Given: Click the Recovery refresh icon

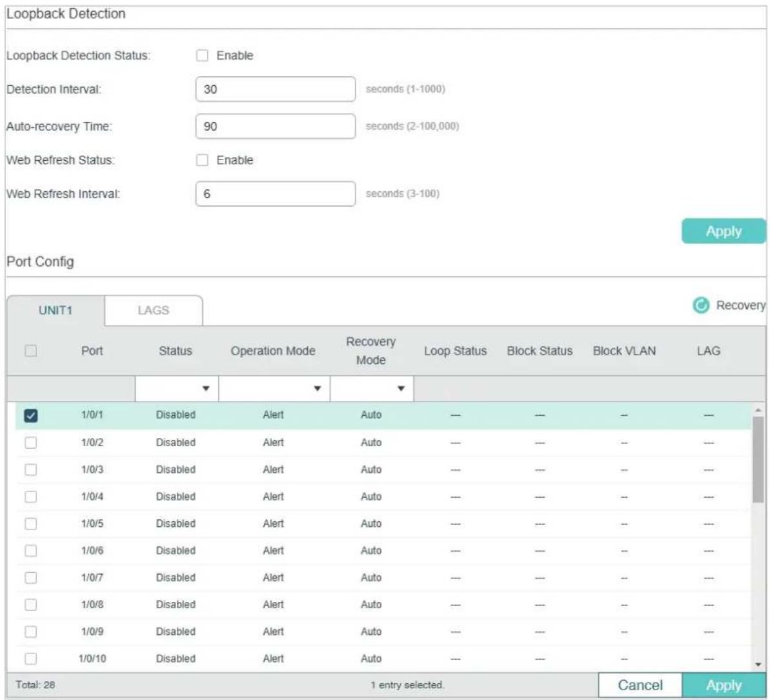Looking at the screenshot, I should click(701, 305).
